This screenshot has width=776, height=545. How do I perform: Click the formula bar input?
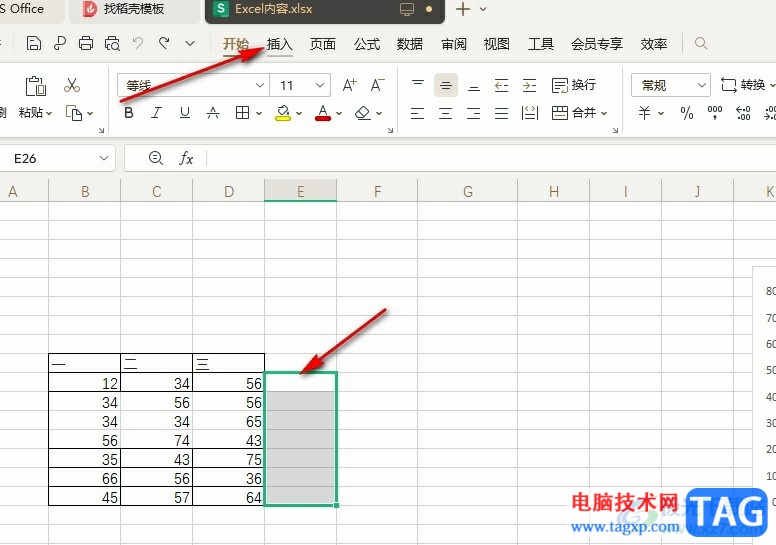[x=490, y=158]
